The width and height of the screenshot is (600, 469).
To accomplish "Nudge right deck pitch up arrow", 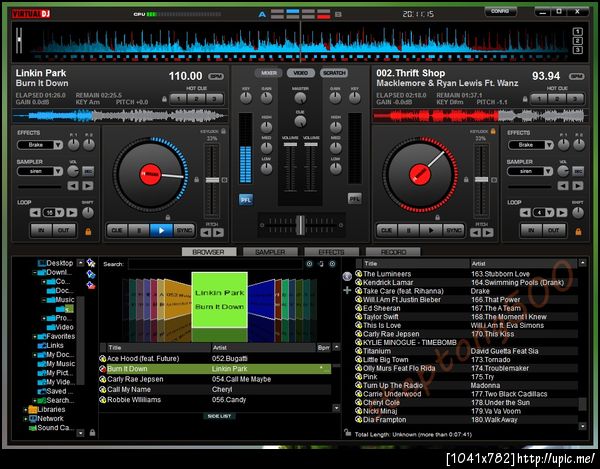I will [x=488, y=233].
